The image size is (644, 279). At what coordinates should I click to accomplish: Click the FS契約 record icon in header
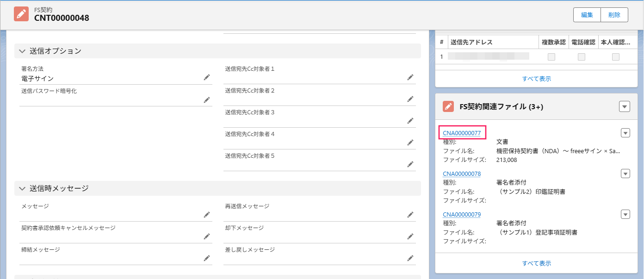point(21,14)
